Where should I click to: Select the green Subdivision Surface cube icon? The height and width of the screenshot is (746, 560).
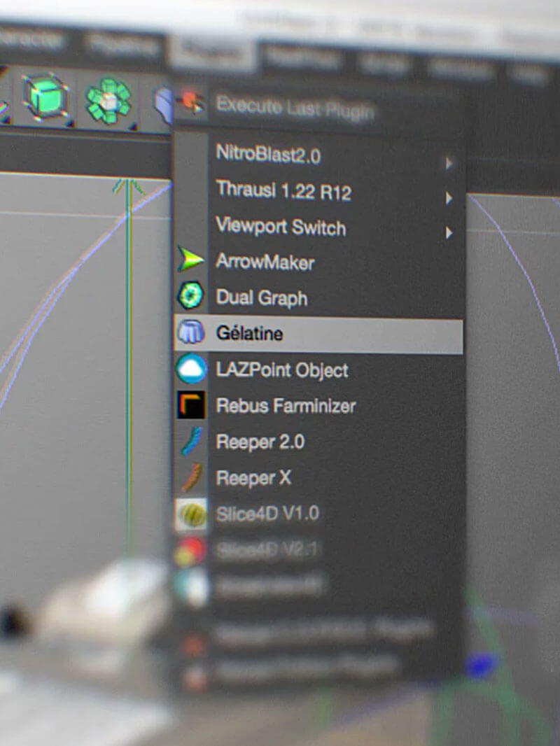coord(45,97)
